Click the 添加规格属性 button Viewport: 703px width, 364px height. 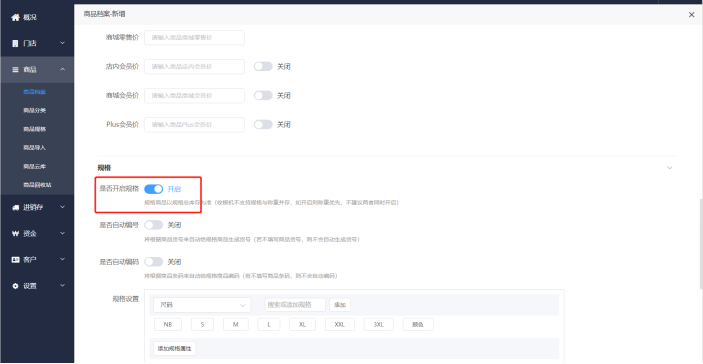point(174,348)
